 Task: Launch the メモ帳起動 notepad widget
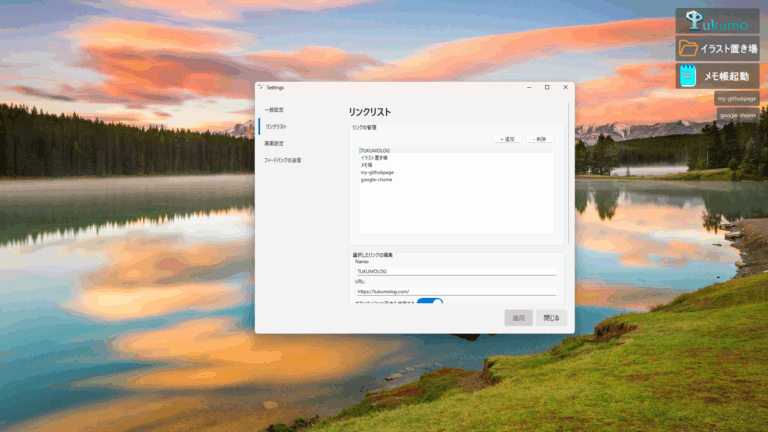click(x=717, y=76)
